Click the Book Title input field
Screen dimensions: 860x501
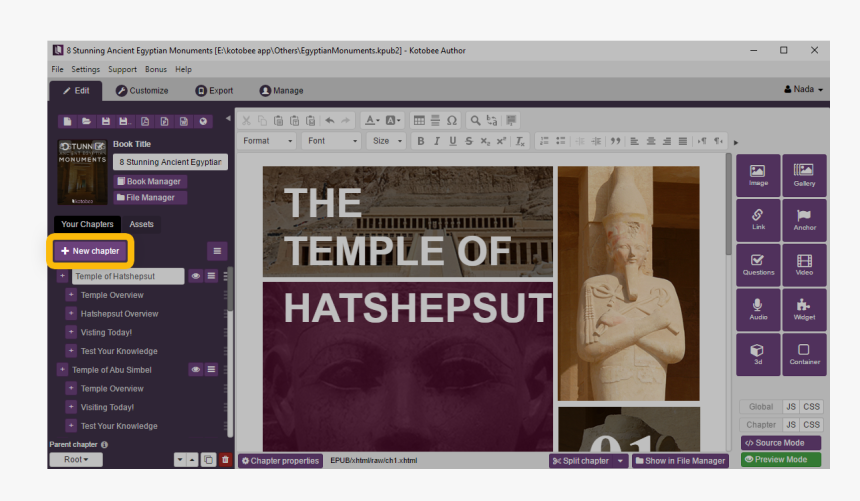pos(171,162)
